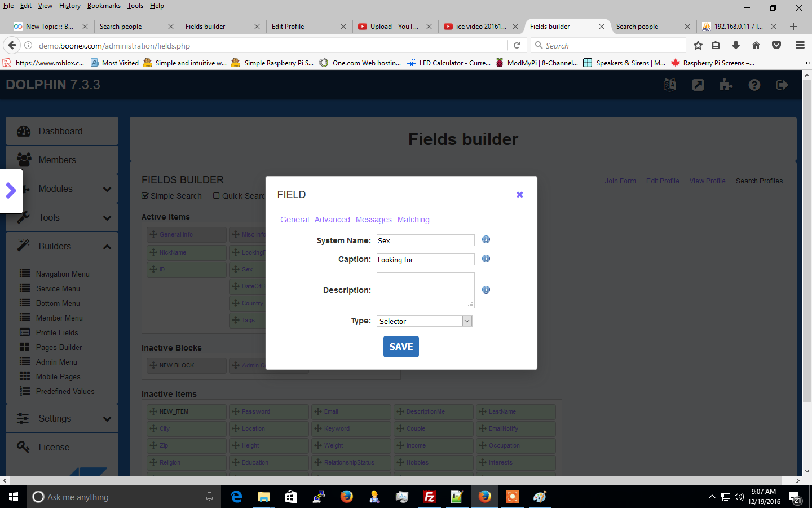Viewport: 812px width, 508px height.
Task: Show more bookmarks toolbar items chevron
Action: click(807, 63)
